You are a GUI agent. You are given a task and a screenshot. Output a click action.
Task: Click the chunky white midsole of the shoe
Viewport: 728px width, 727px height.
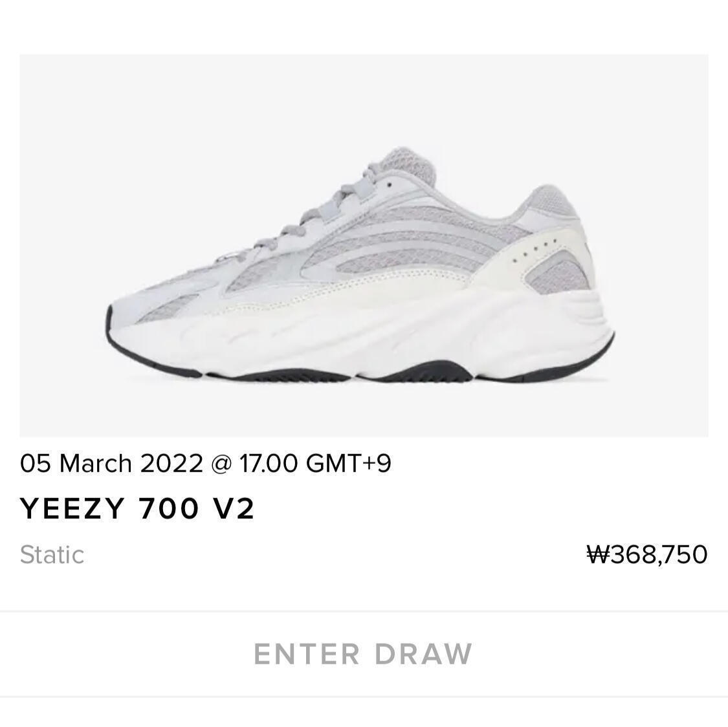click(x=362, y=334)
